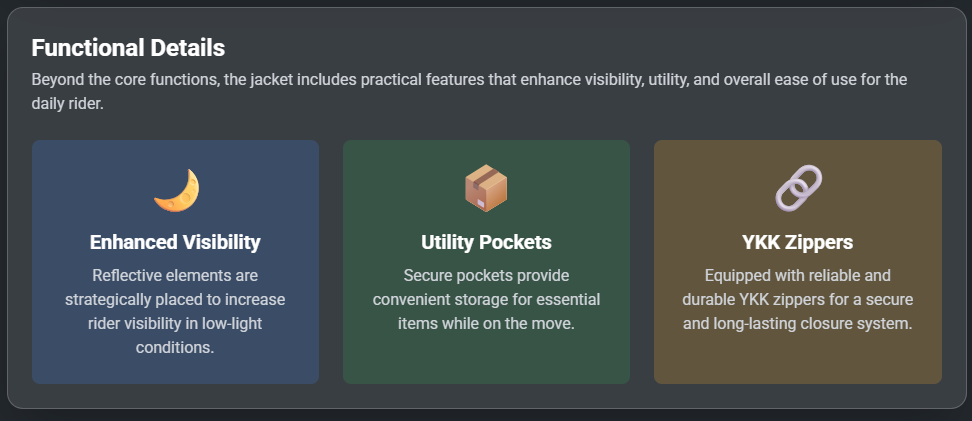The width and height of the screenshot is (972, 421).
Task: Click the cardboard package box icon
Action: point(486,188)
